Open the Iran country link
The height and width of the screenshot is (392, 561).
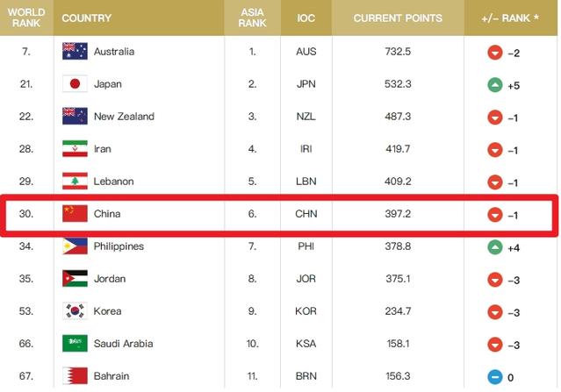(103, 149)
